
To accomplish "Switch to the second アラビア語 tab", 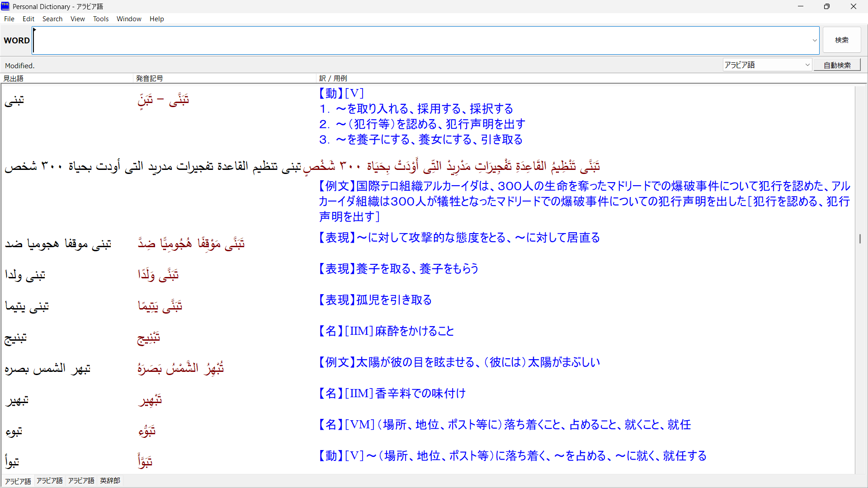I will pyautogui.click(x=50, y=481).
